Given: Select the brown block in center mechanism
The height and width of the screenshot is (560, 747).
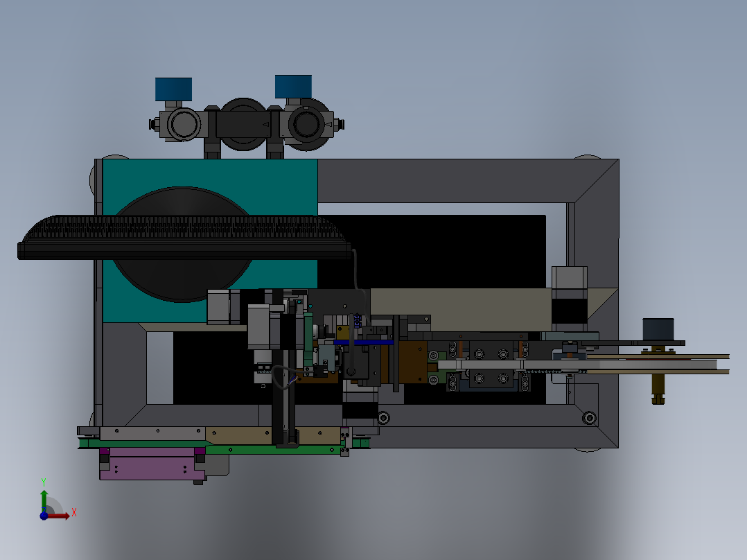Looking at the screenshot, I should pyautogui.click(x=412, y=362).
